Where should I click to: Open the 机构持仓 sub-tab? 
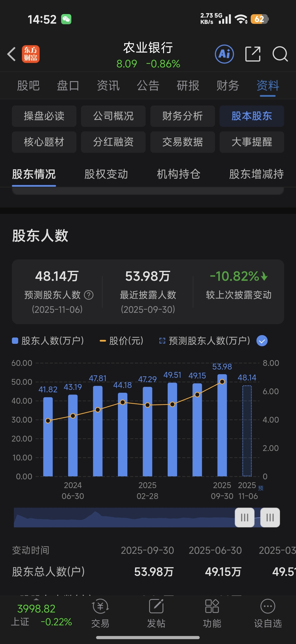179,174
